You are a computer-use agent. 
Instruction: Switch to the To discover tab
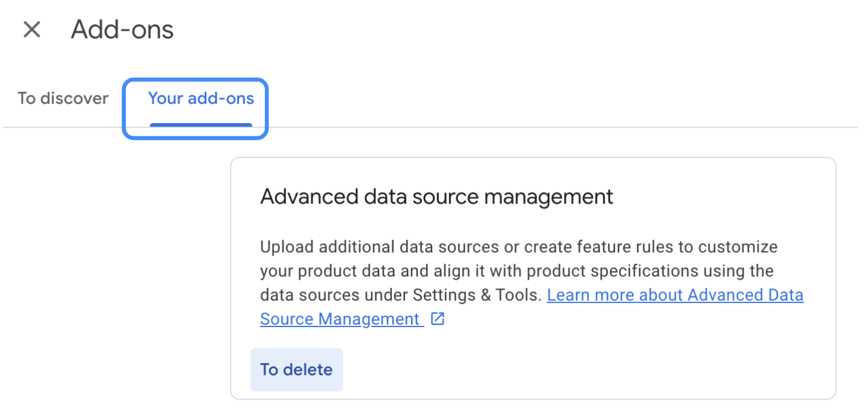pyautogui.click(x=63, y=98)
